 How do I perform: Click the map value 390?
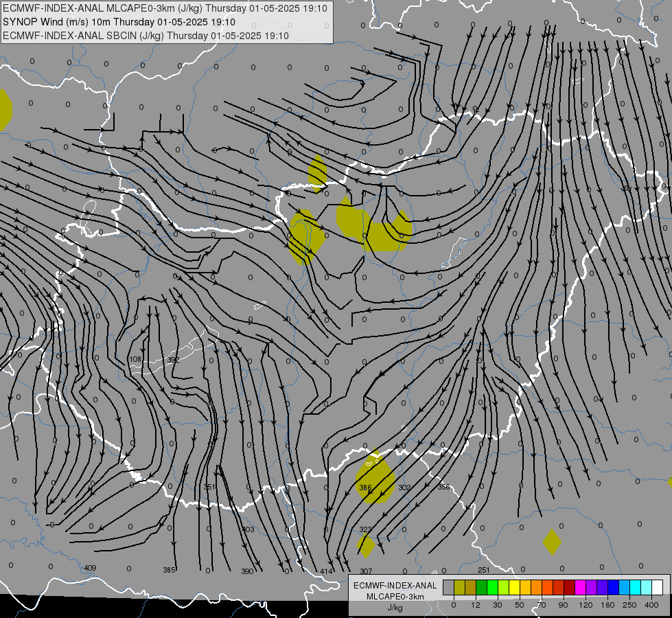(247, 571)
